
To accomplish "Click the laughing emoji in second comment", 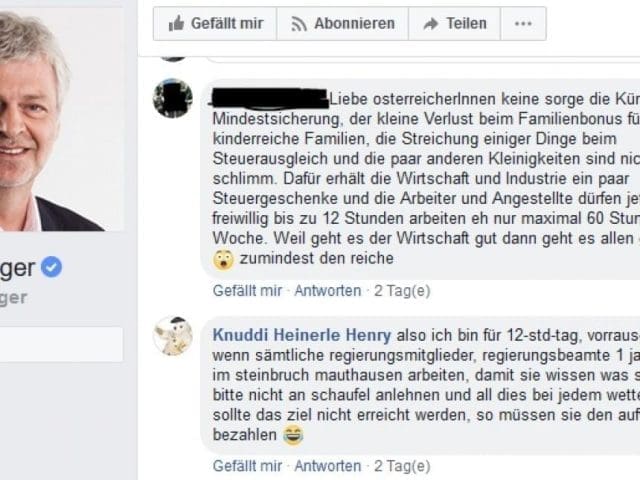I will (292, 435).
